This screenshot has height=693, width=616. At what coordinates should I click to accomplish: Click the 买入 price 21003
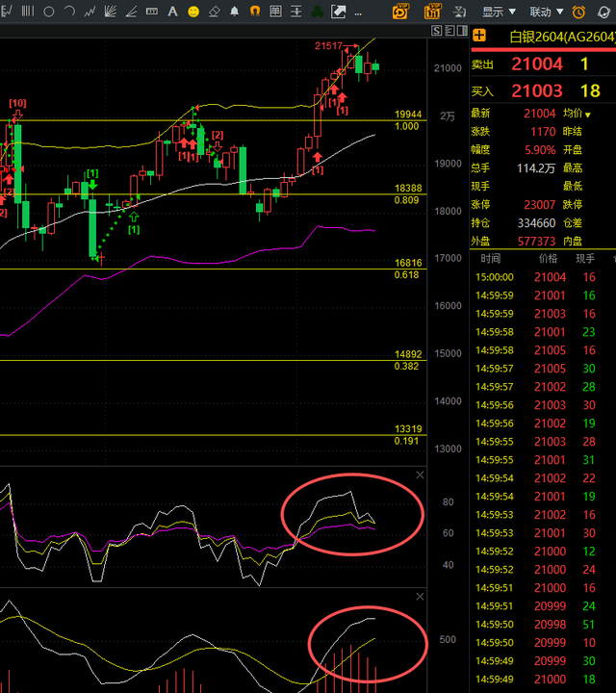[x=536, y=90]
